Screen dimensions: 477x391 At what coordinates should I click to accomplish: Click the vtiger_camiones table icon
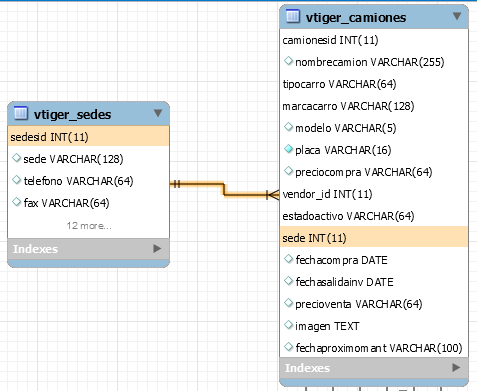tap(293, 16)
